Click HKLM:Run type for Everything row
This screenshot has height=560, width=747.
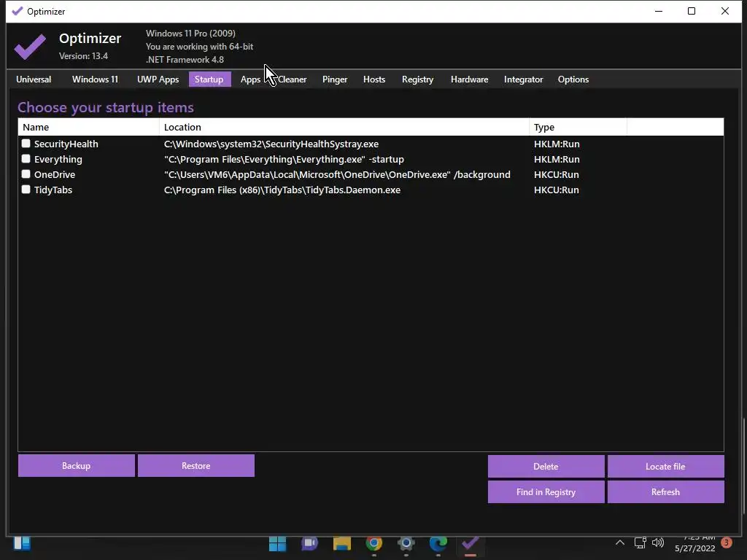557,159
